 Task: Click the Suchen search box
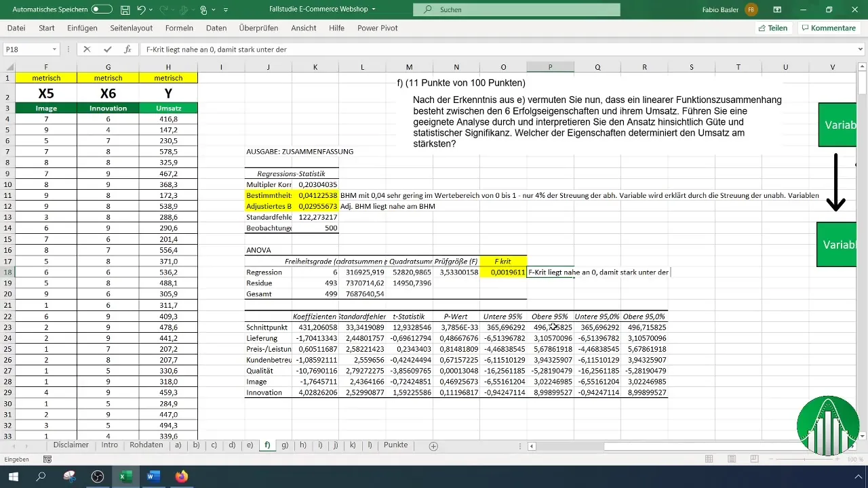(515, 9)
